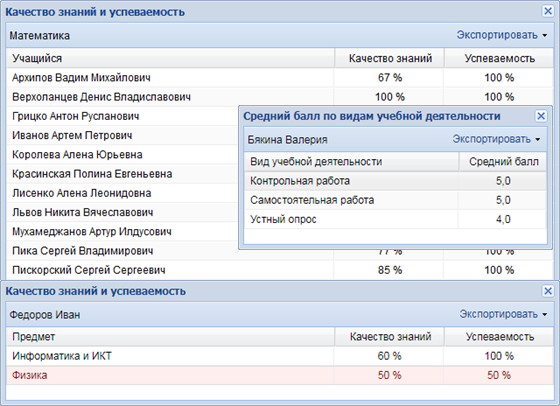
Task: Open Экспортировать dropdown for Бякина Валерия
Action: click(x=496, y=139)
